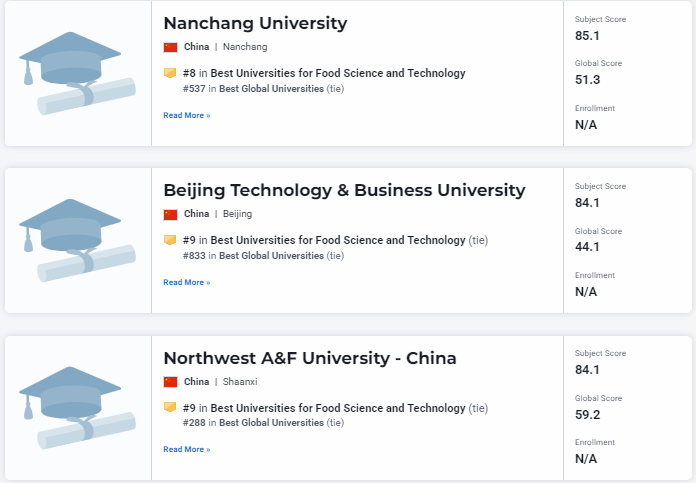Open Nanchang's #537 Best Global Universities link
The height and width of the screenshot is (483, 696).
point(271,89)
